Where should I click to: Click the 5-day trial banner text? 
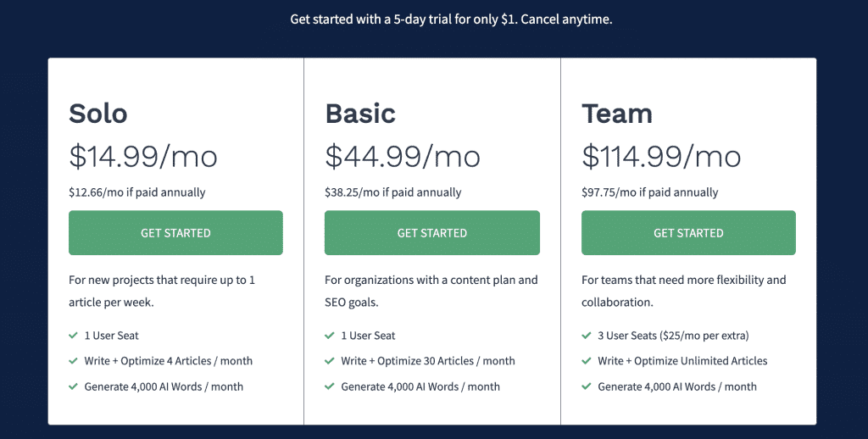[451, 19]
